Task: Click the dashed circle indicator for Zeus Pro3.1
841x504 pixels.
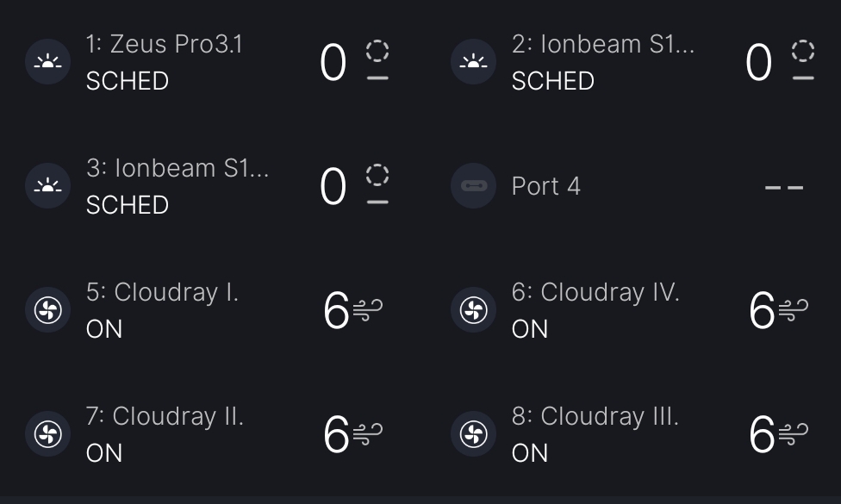Action: click(377, 50)
